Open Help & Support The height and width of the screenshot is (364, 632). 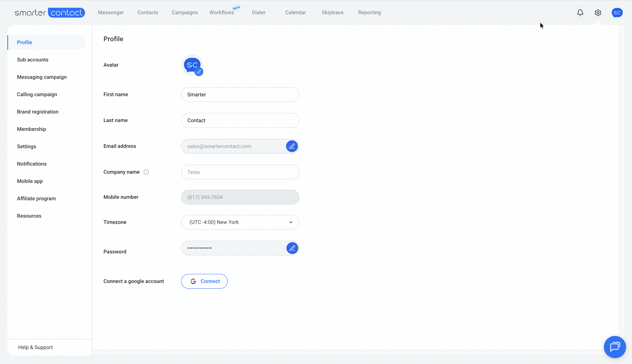(35, 347)
